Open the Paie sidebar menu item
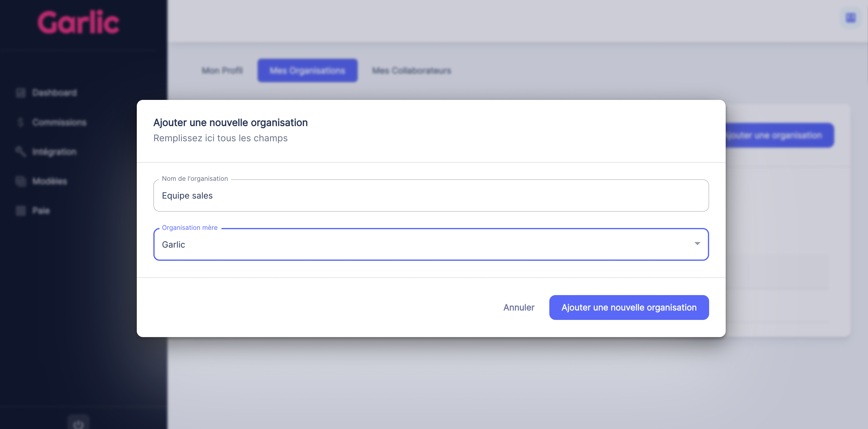 (41, 211)
